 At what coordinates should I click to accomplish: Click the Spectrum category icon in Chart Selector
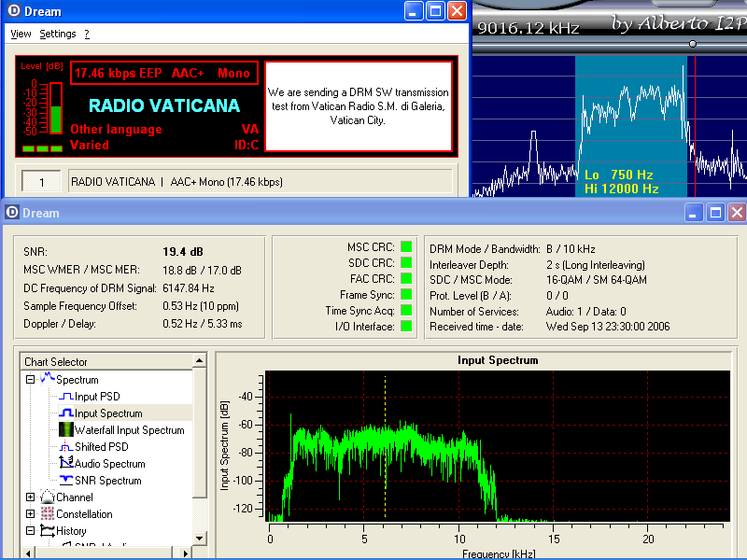[x=48, y=379]
